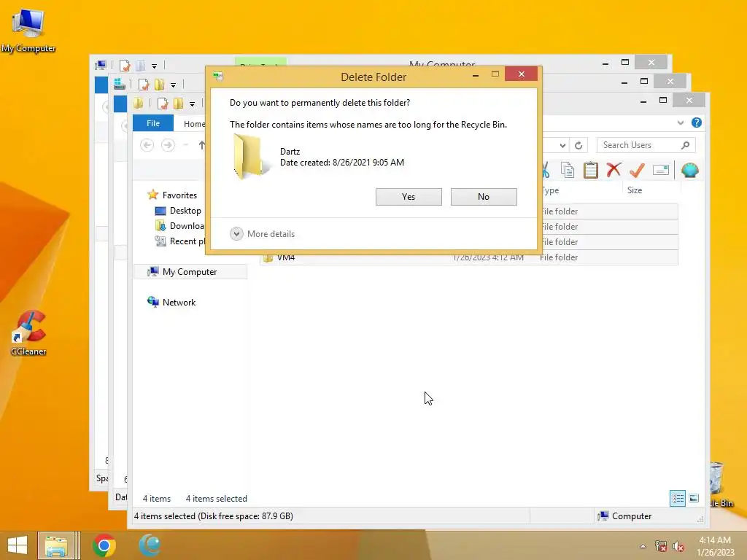Open CCleaner desktop shortcut

[28, 332]
